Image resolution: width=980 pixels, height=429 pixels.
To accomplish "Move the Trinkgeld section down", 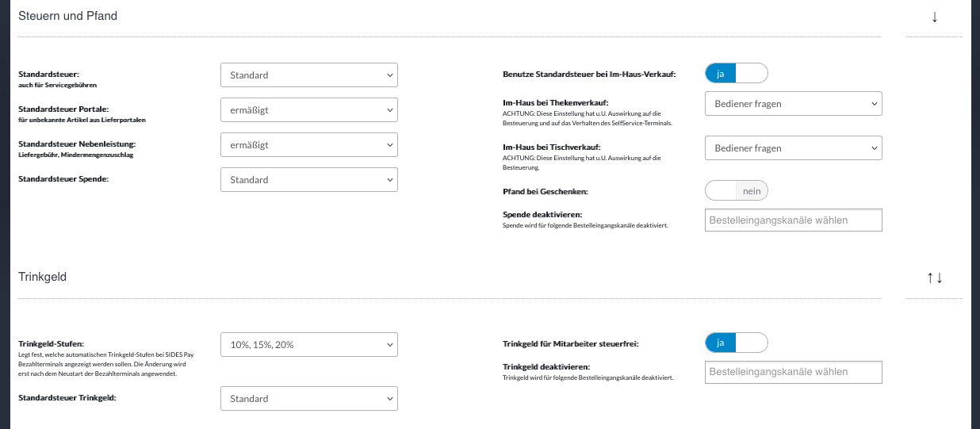I will coord(940,278).
